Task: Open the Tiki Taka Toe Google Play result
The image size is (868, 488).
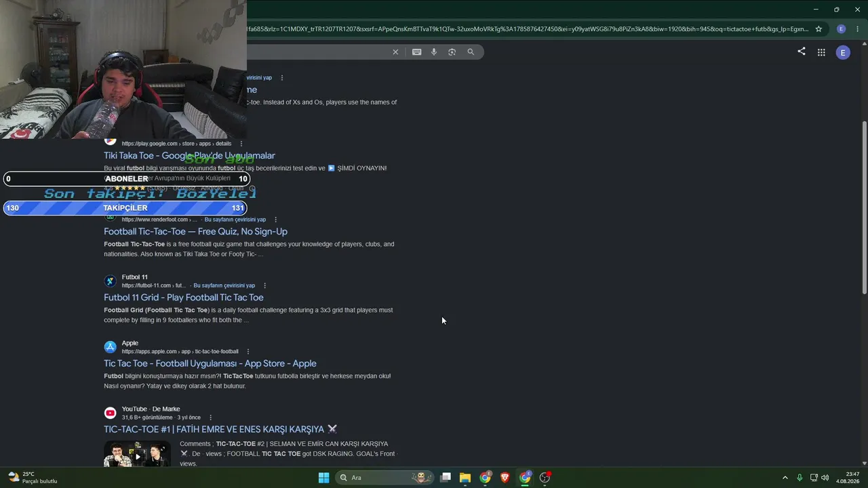Action: [x=189, y=156]
